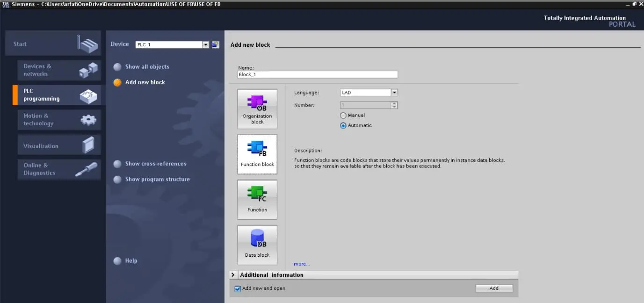Click the icon beside the Device dropdown
The image size is (644, 303).
tap(215, 44)
